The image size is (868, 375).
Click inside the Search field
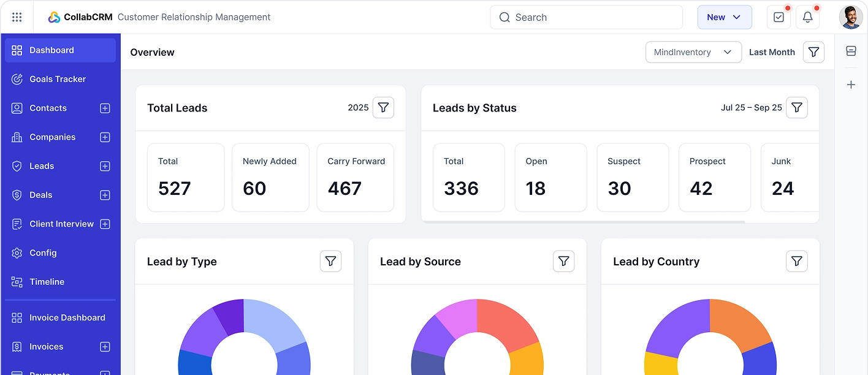pyautogui.click(x=585, y=17)
